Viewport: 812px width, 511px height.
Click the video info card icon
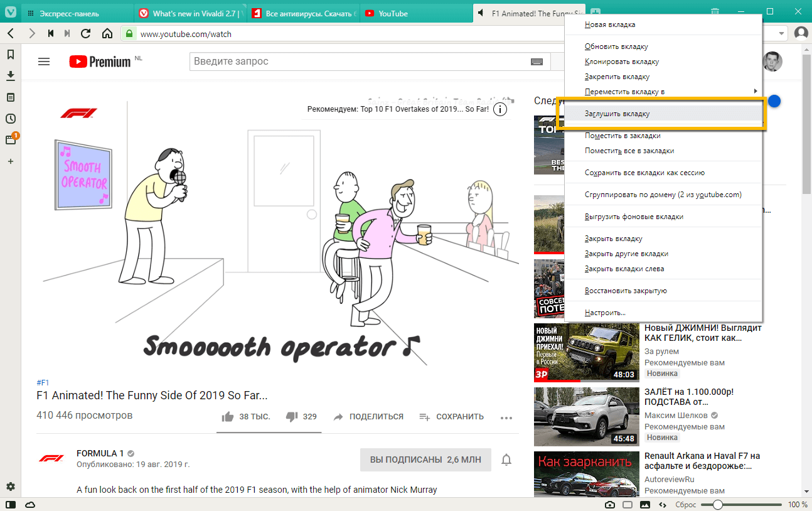click(x=500, y=109)
